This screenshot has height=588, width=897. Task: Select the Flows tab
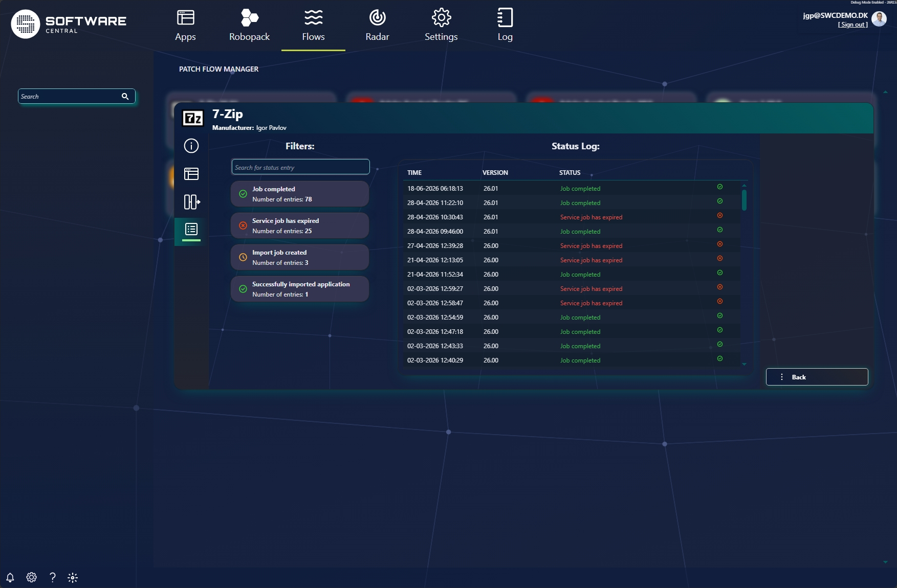click(313, 26)
